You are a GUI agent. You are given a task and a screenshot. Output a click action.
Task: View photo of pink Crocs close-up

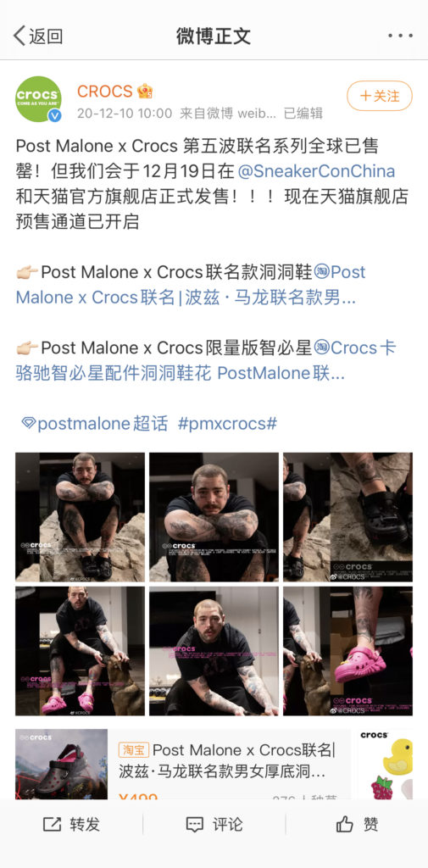point(347,651)
